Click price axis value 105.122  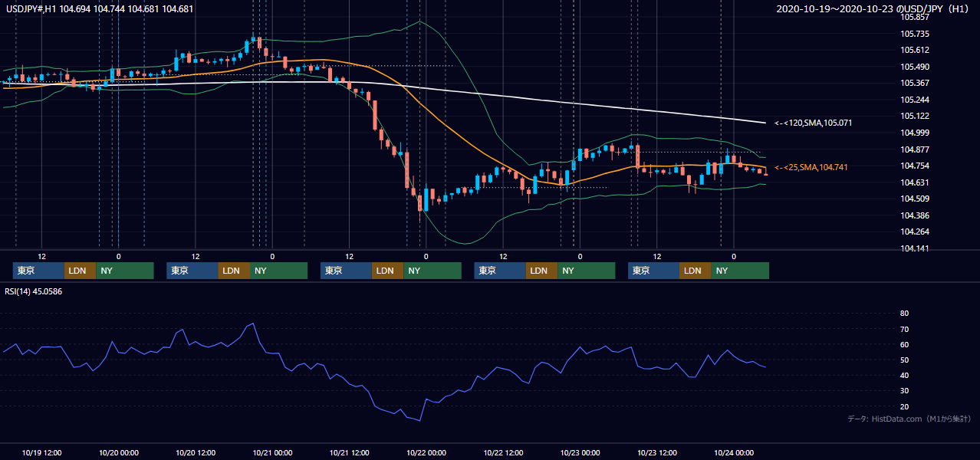pyautogui.click(x=915, y=116)
